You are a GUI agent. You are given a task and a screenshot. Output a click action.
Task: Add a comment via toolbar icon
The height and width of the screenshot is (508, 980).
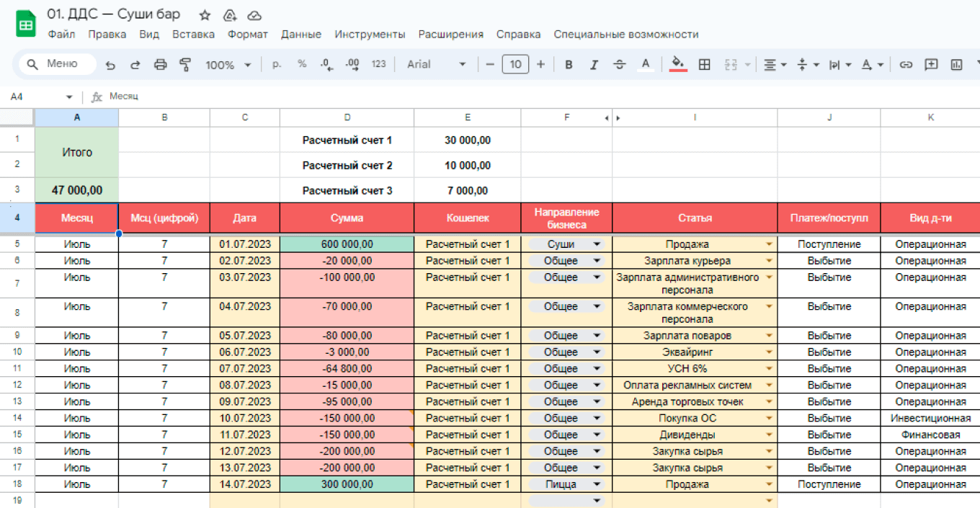tap(931, 65)
